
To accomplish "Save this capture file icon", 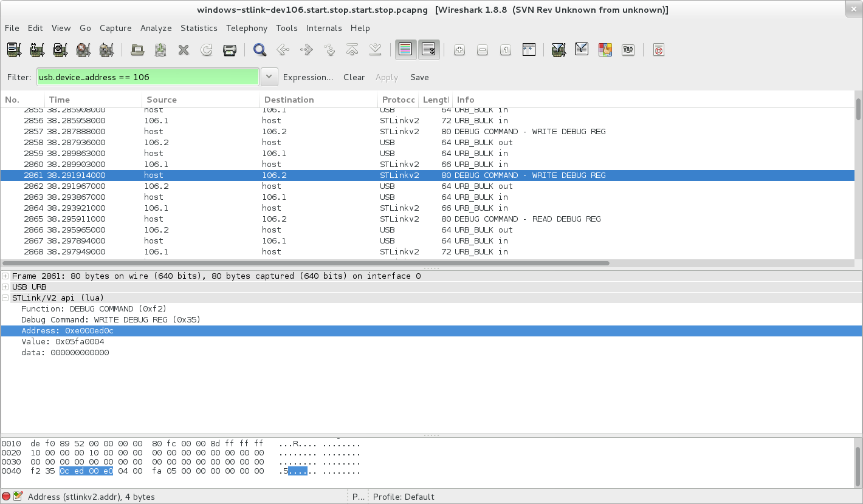I will (x=160, y=50).
